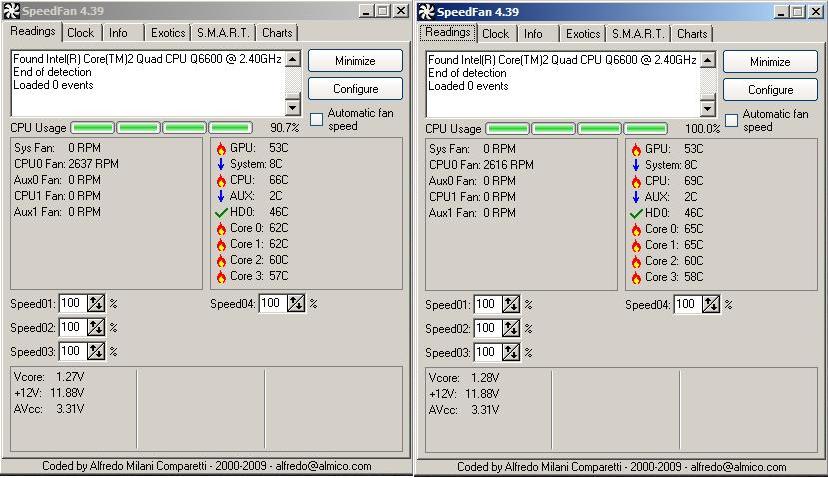Click the flame icon for Core 0 65C in right window
Screen dimensions: 828x478
636,230
